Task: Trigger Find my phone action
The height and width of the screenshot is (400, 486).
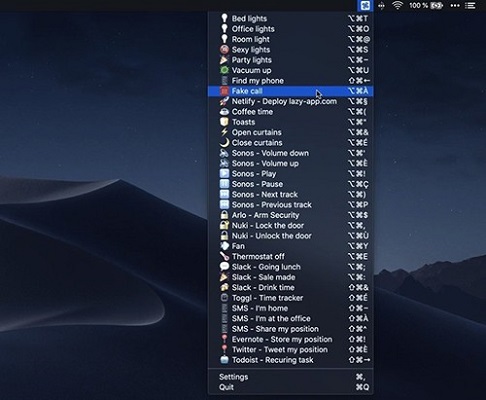Action: pos(290,80)
